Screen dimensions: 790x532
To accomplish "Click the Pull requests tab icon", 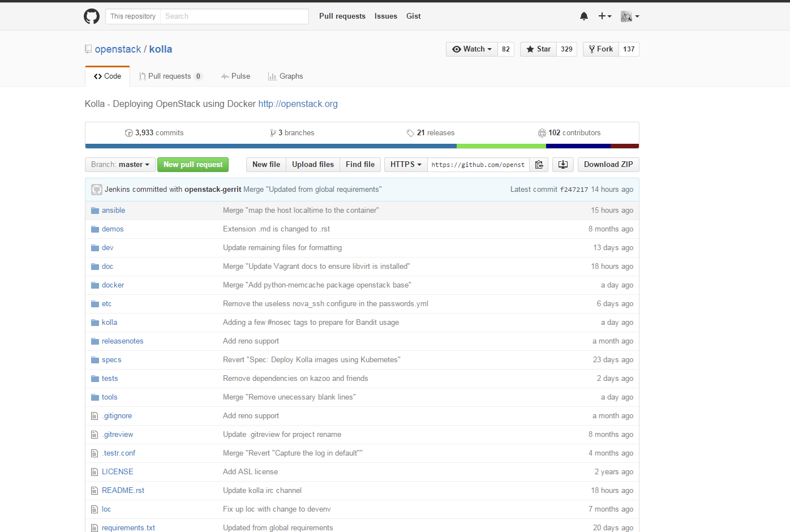I will point(143,76).
